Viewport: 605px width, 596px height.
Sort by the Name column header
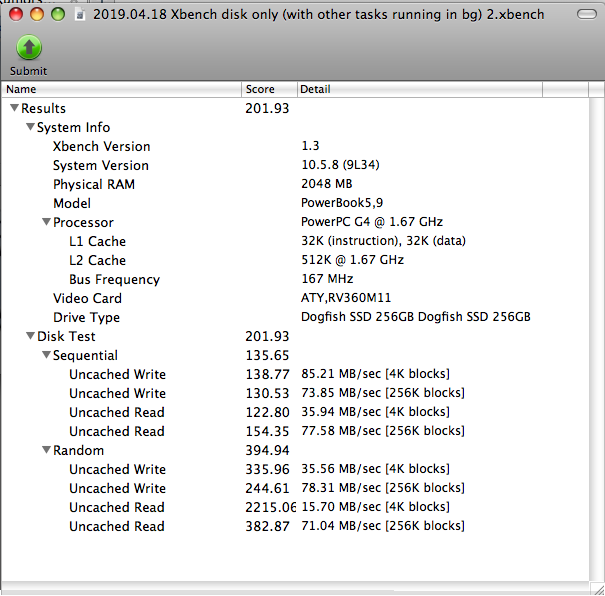pyautogui.click(x=122, y=89)
